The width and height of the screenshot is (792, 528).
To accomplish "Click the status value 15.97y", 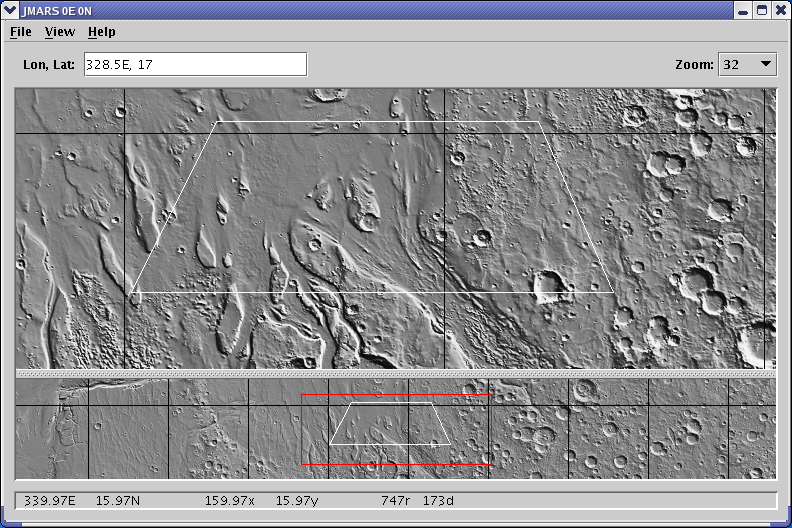I will point(296,501).
